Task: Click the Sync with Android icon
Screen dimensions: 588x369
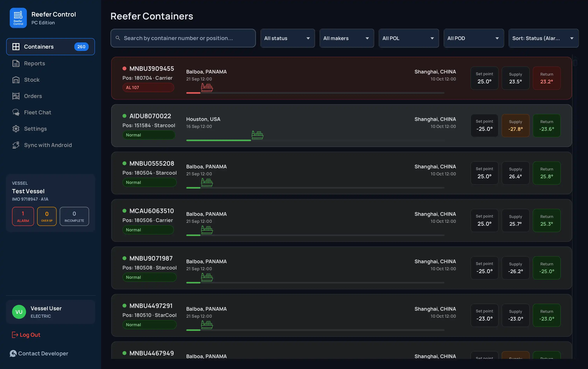Action: (x=16, y=145)
